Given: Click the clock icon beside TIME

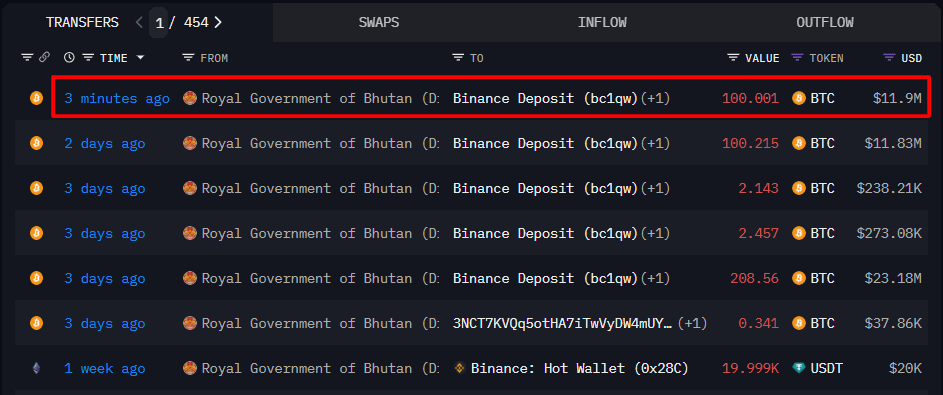Looking at the screenshot, I should (x=70, y=58).
